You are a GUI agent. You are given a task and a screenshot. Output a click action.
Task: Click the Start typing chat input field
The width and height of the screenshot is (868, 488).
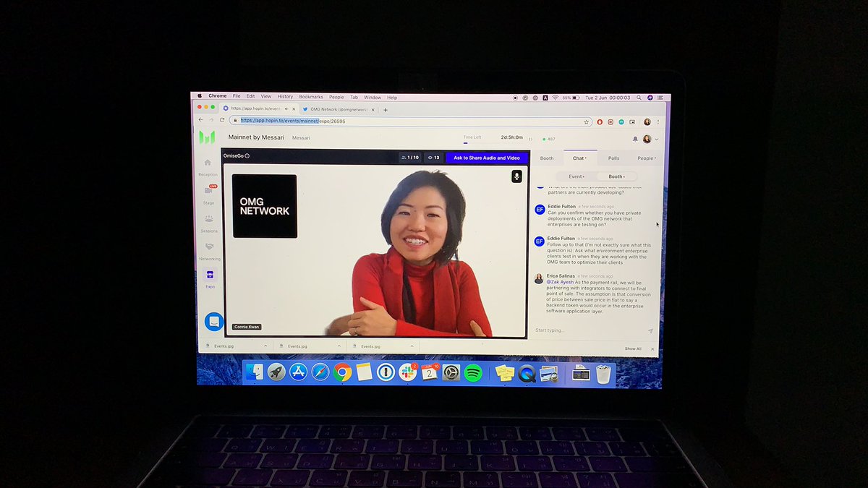coord(571,330)
